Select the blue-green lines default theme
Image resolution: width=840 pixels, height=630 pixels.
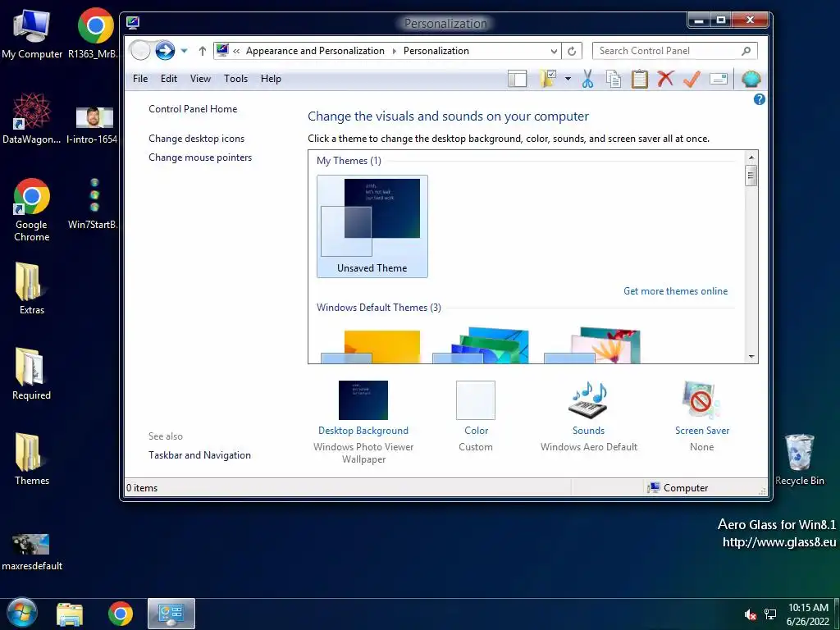click(x=481, y=345)
